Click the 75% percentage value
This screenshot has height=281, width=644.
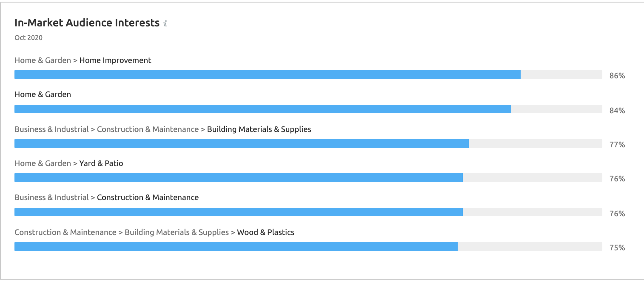click(617, 248)
